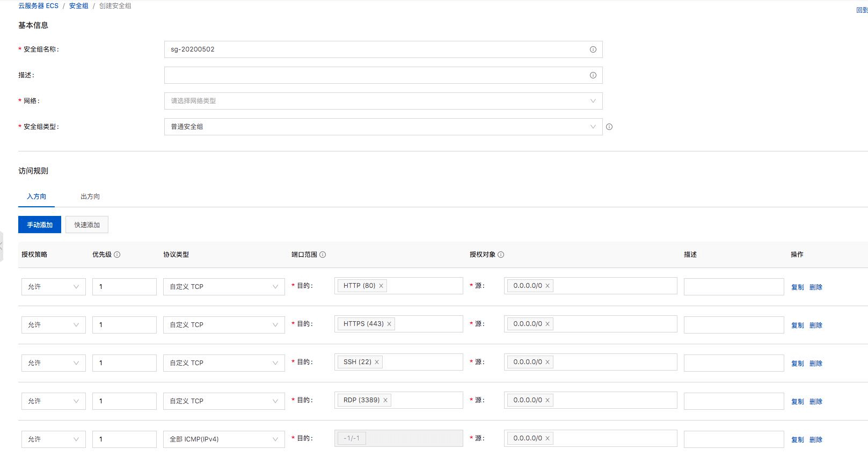Remove the HTTPS (443) port tag
868x456 pixels.
389,324
